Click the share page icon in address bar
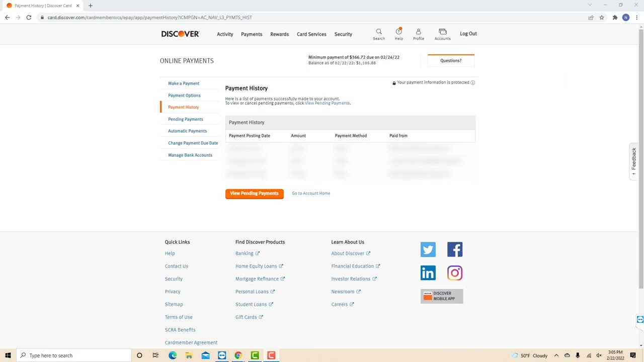644x362 pixels. click(591, 18)
